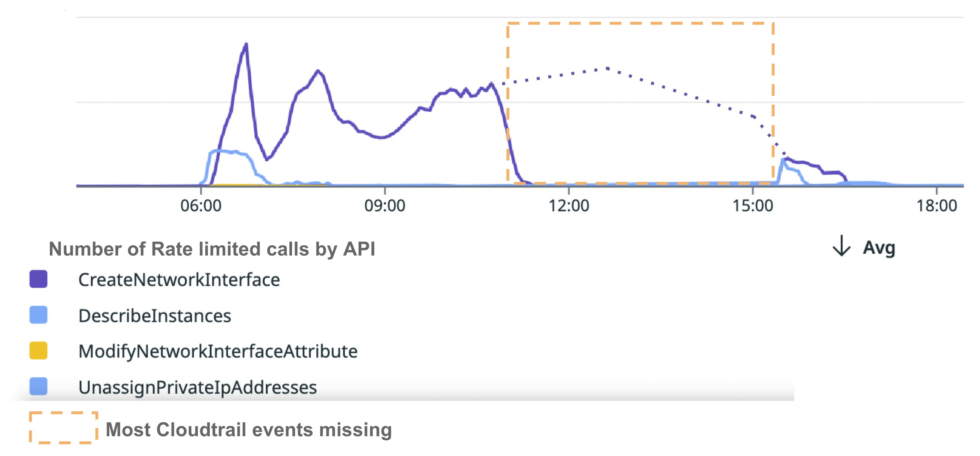Click the DescribeInstances light blue legend swatch

click(38, 315)
